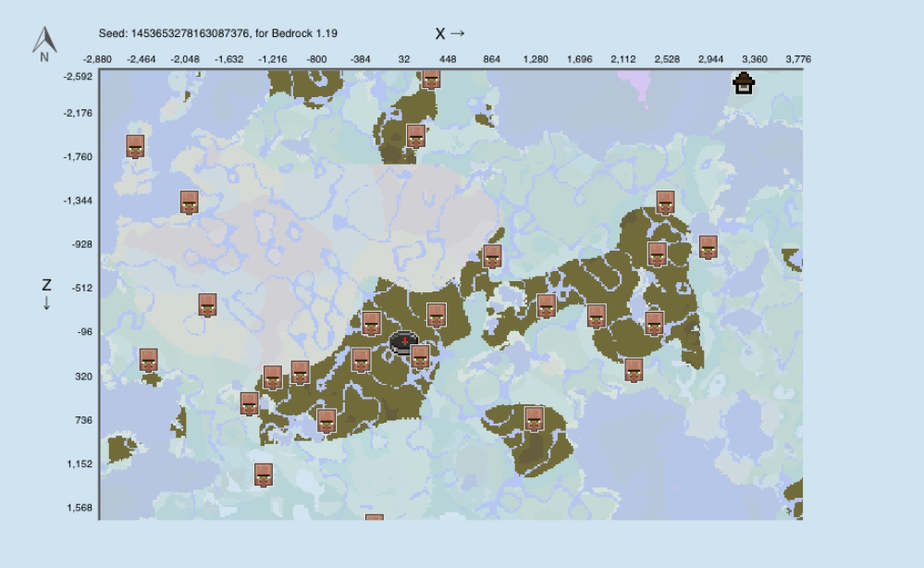The height and width of the screenshot is (568, 924).
Task: Select village marker near X 2,528, Z -1,380
Action: [x=665, y=202]
